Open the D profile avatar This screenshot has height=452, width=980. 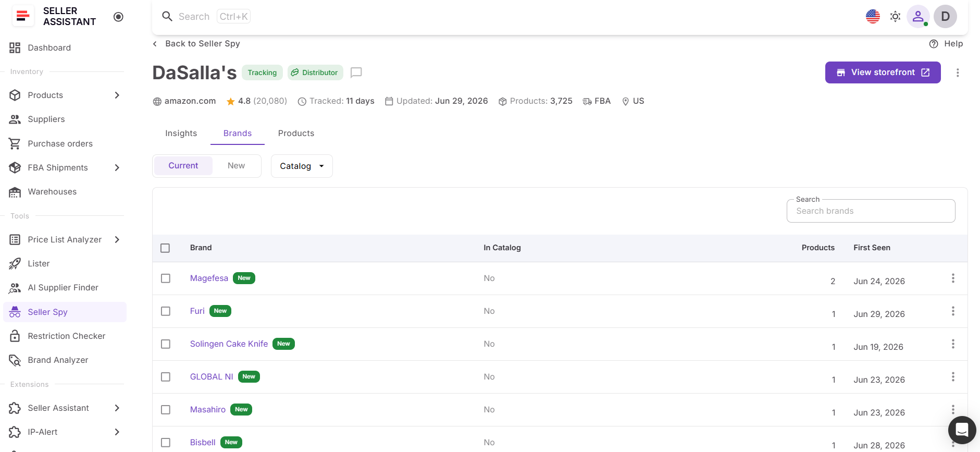pos(945,17)
